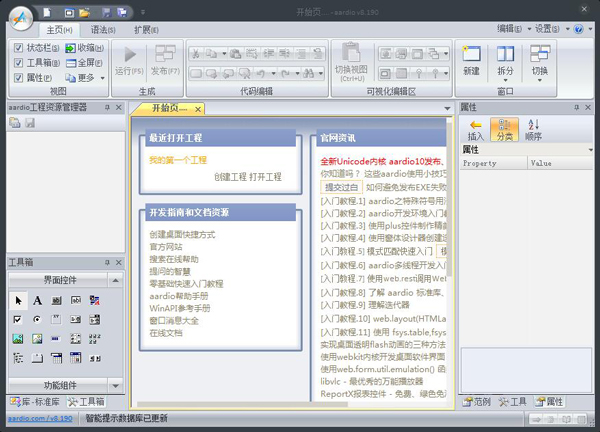Toggle 顺序 alphabetical sort button
600x432 pixels.
tap(533, 130)
